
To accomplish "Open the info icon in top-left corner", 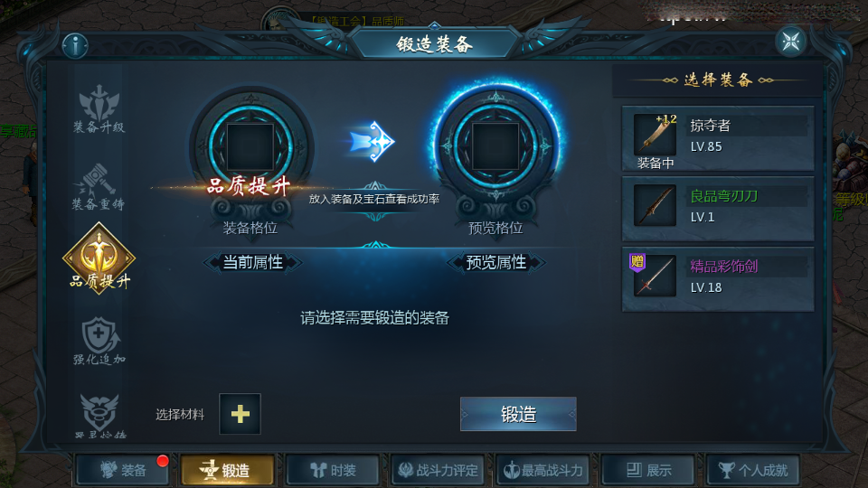I will [75, 45].
